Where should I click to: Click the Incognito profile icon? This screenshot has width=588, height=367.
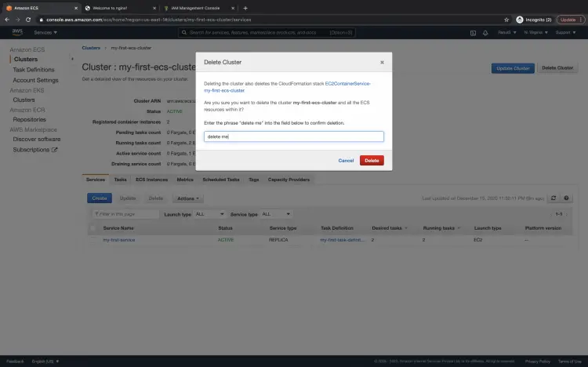click(x=519, y=20)
